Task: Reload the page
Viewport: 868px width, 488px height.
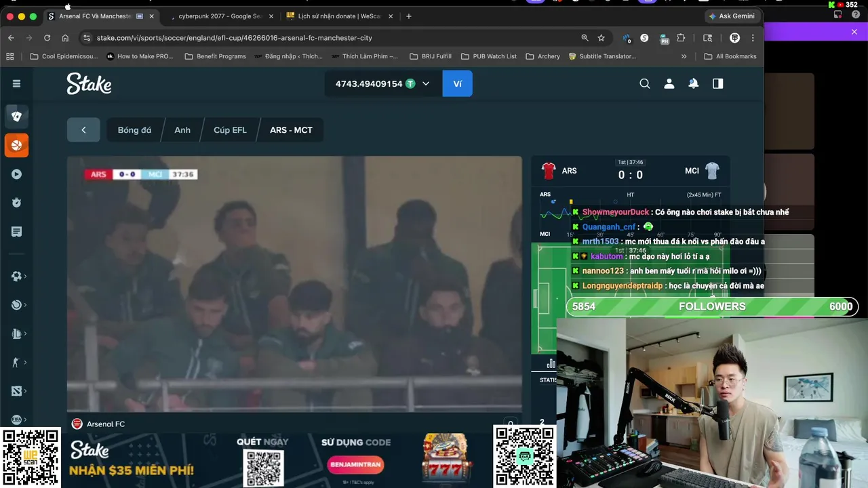Action: (47, 38)
